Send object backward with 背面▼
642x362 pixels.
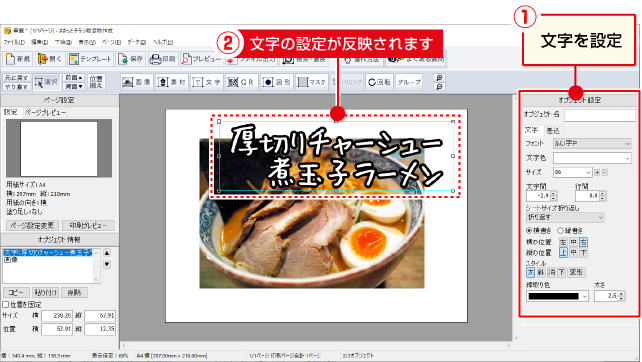(x=74, y=86)
